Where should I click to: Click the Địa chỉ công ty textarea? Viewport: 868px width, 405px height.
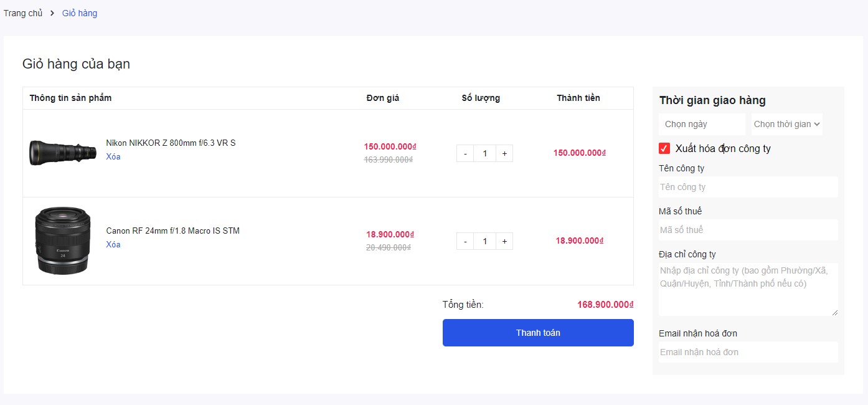click(748, 289)
